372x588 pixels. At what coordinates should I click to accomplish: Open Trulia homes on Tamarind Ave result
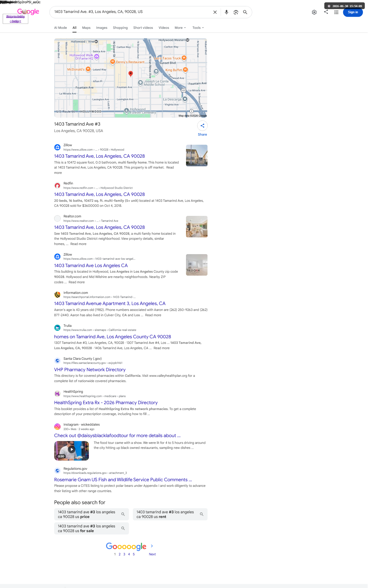click(112, 337)
